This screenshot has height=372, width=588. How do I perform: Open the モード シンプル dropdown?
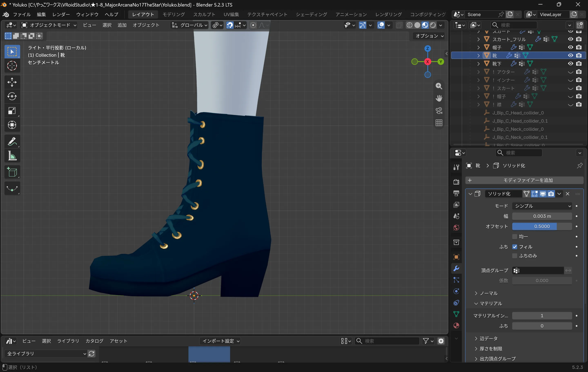[x=542, y=206]
